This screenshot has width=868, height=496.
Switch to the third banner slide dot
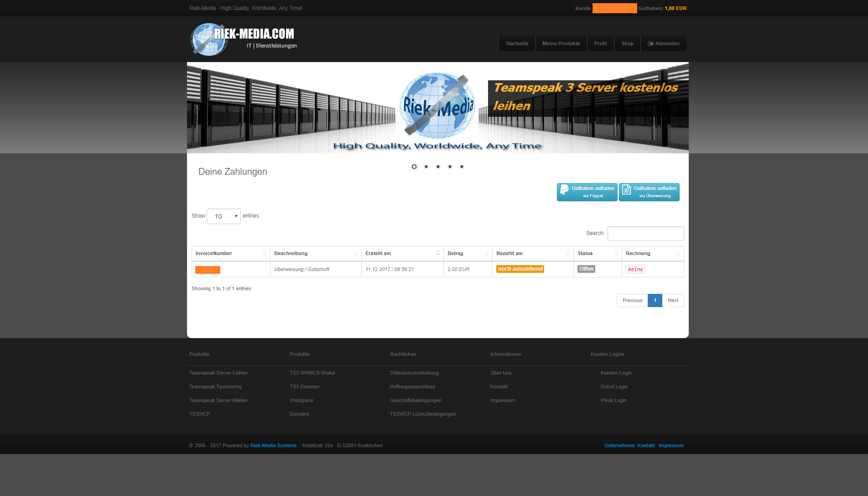coord(438,167)
